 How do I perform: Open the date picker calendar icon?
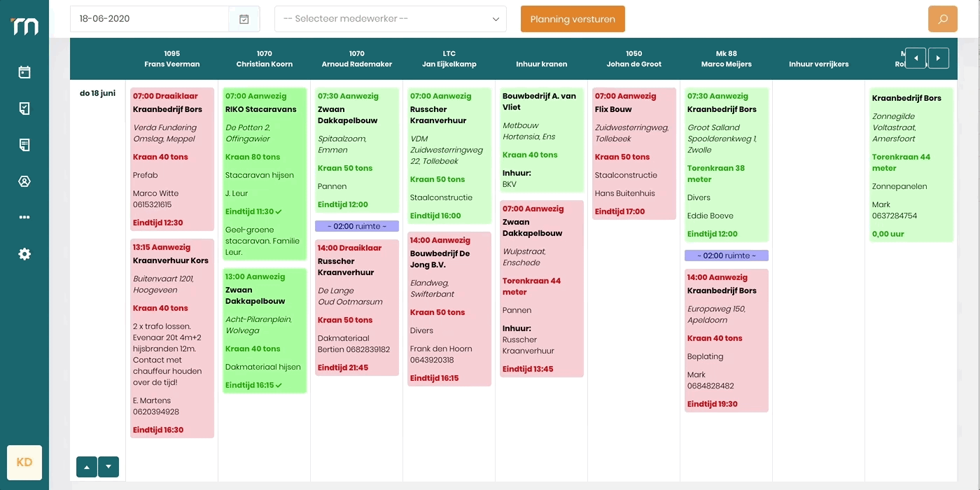pyautogui.click(x=244, y=19)
